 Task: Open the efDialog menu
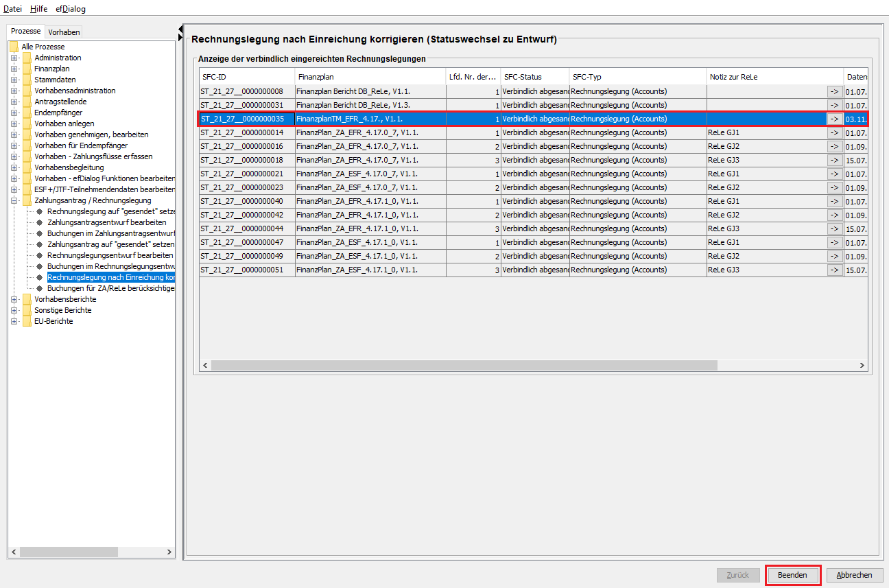click(x=71, y=9)
